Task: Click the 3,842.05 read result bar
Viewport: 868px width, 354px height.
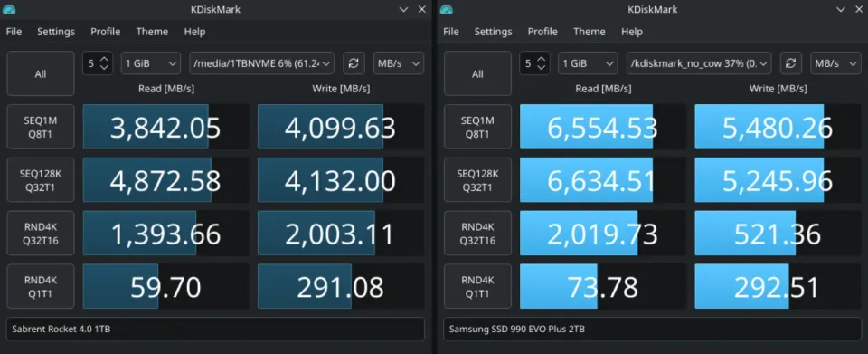Action: 165,127
